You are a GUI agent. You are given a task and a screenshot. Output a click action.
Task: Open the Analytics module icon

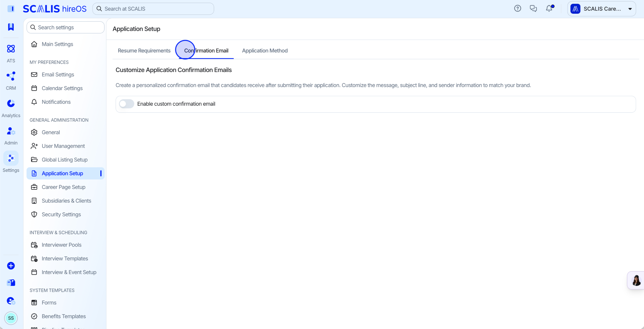(11, 103)
